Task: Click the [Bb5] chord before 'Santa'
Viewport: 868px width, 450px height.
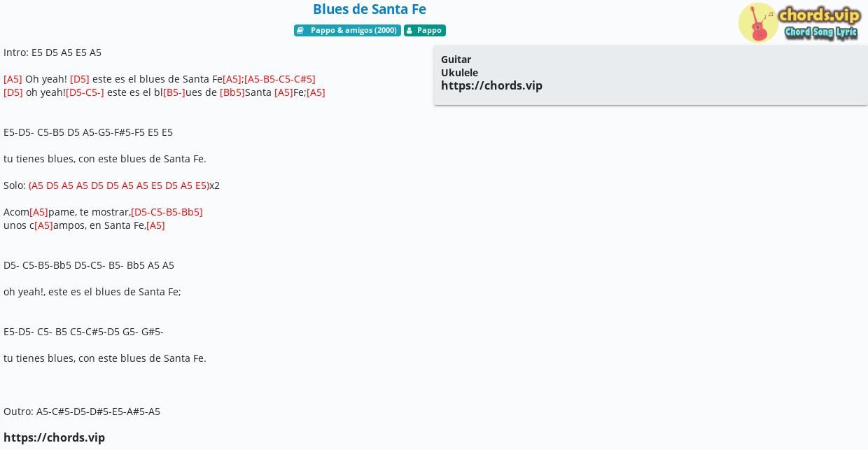Action: click(232, 92)
